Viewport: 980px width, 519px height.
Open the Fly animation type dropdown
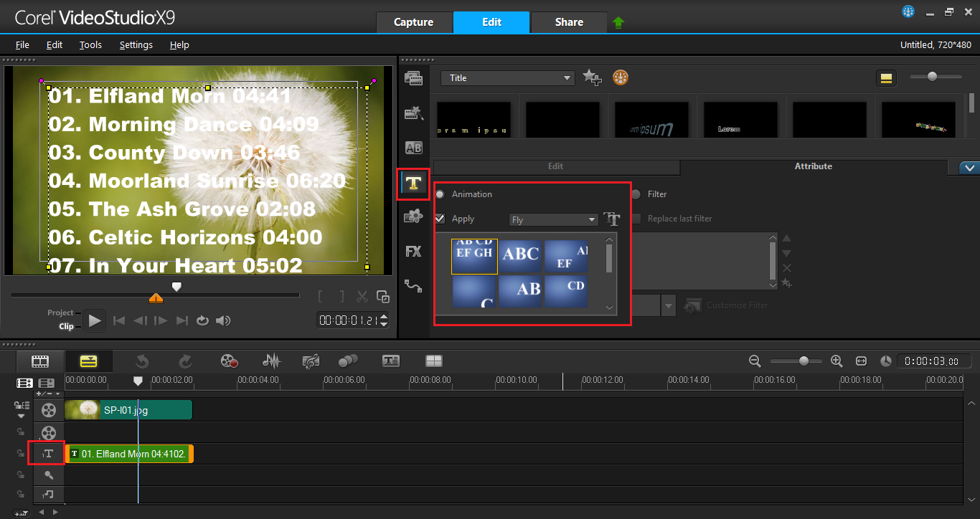pyautogui.click(x=554, y=219)
